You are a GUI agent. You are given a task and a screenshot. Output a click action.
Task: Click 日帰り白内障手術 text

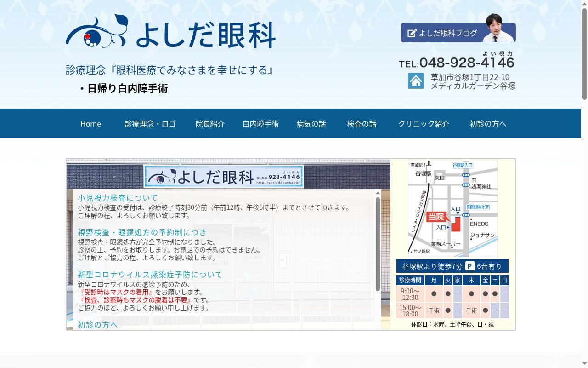pyautogui.click(x=127, y=88)
